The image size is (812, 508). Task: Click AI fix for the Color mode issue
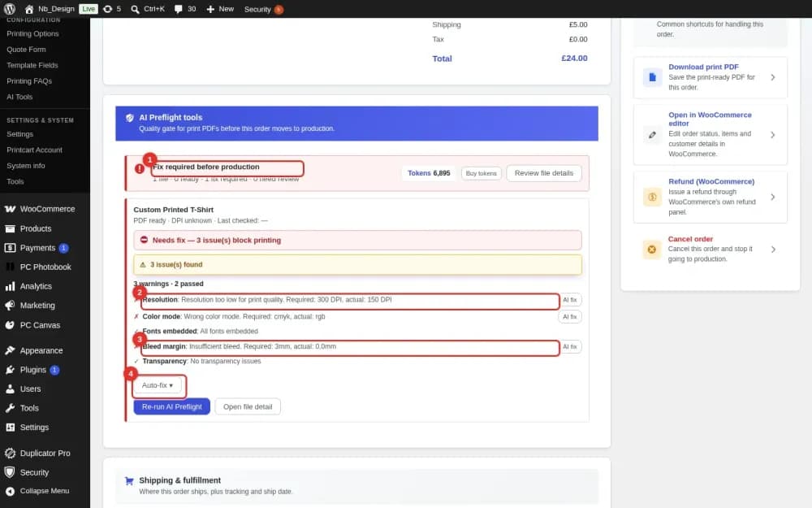570,317
